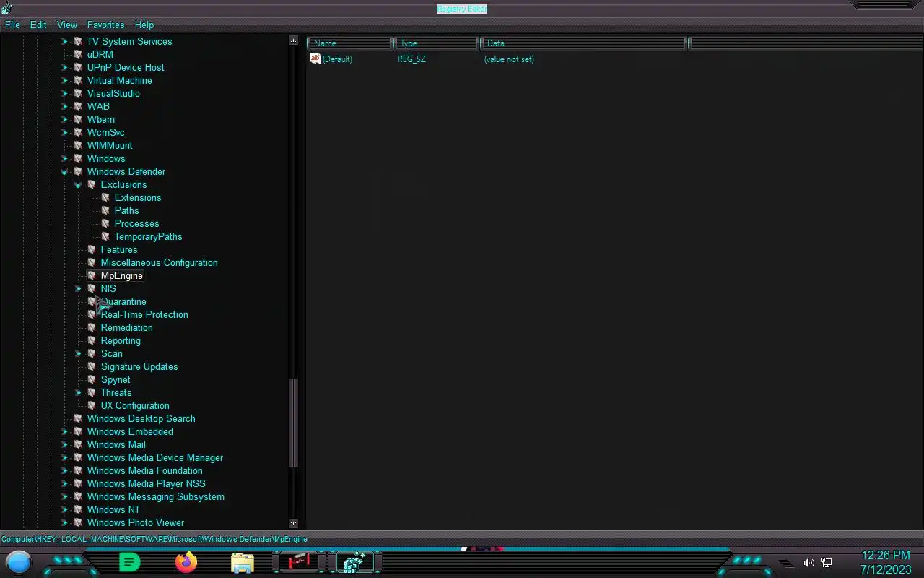Click the REG_SZ type cell
This screenshot has height=578, width=924.
[411, 59]
